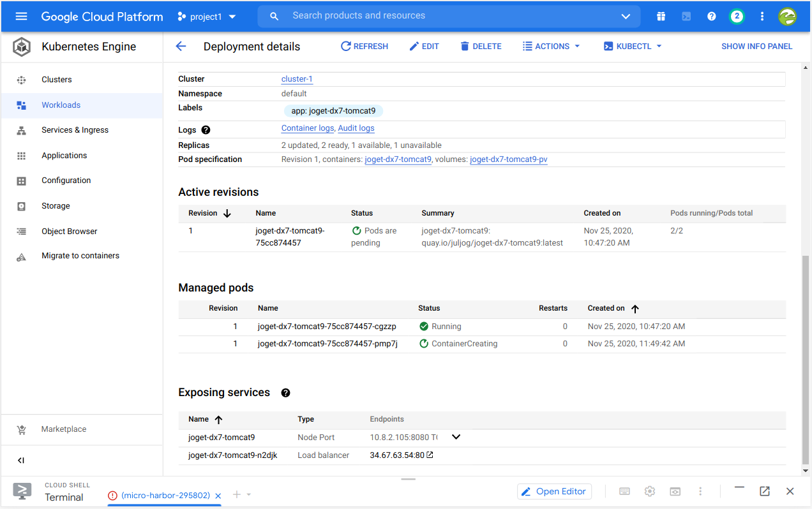Open the Container logs link
Image resolution: width=812 pixels, height=509 pixels.
click(x=308, y=128)
